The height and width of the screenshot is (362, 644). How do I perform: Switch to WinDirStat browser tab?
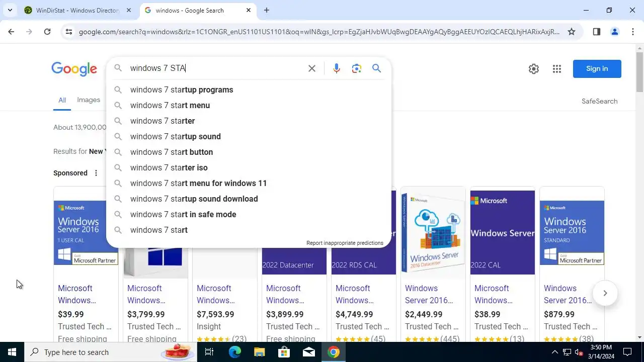[77, 10]
